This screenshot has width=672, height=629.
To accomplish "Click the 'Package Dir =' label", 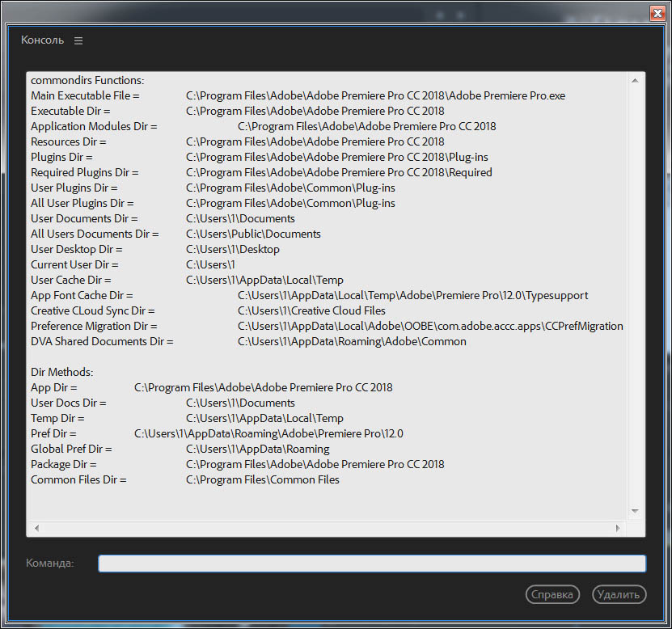I will pos(63,465).
